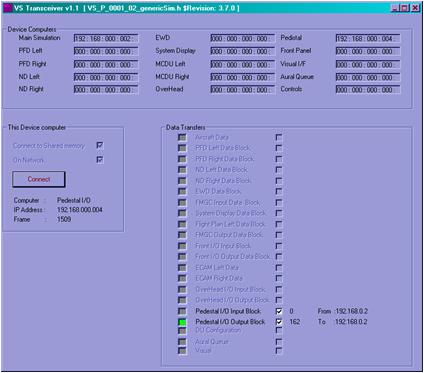Click status indicator beside System Display Data Block
This screenshot has height=373, width=424.
point(182,213)
